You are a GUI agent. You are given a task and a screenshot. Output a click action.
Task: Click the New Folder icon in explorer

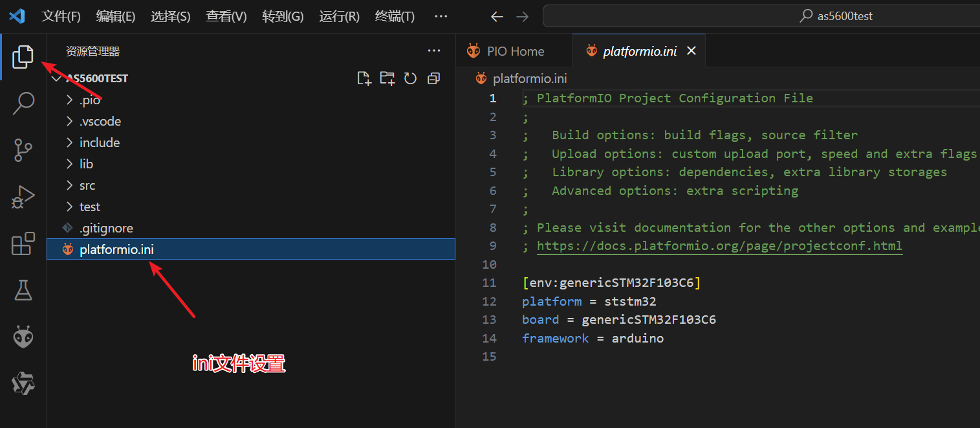387,78
